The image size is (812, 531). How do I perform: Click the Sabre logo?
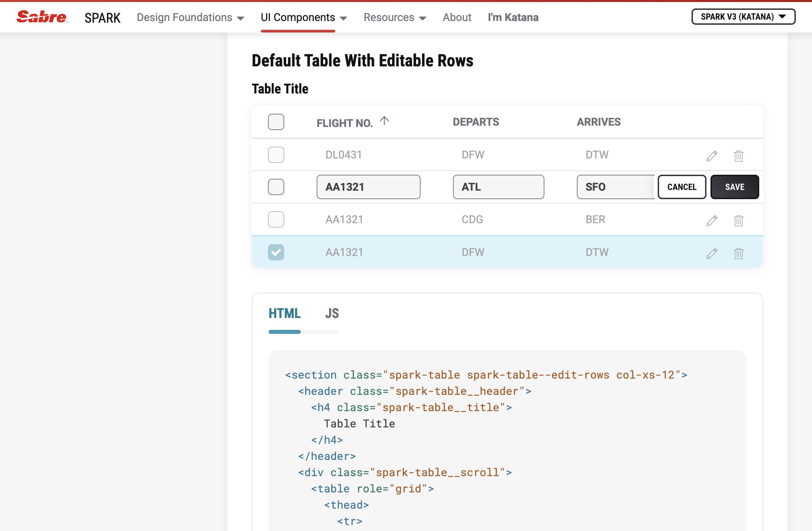[x=42, y=17]
